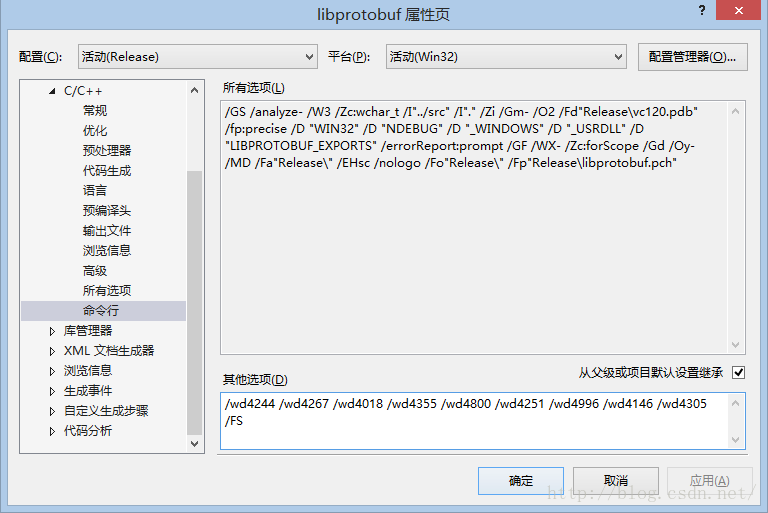The width and height of the screenshot is (768, 513).
Task: Select 所有选项 tree item
Action: pyautogui.click(x=107, y=291)
